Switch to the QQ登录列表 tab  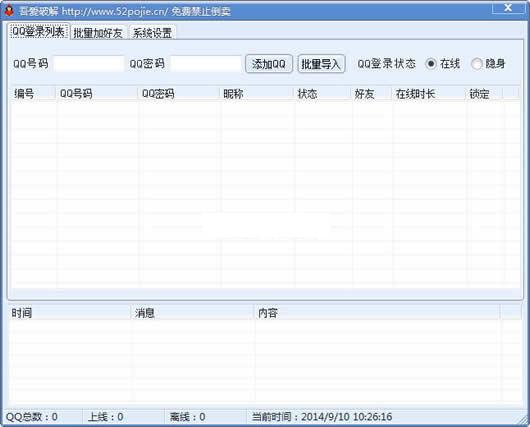[x=39, y=32]
